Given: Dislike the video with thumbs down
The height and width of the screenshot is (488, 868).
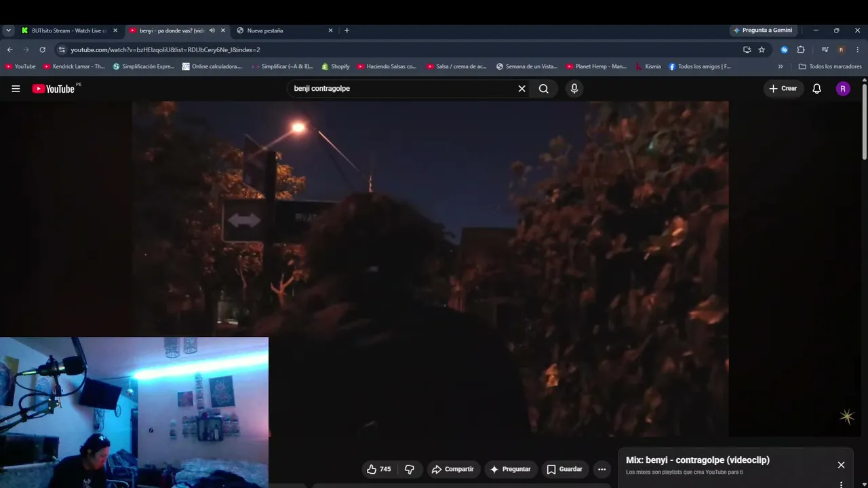Looking at the screenshot, I should pyautogui.click(x=409, y=469).
